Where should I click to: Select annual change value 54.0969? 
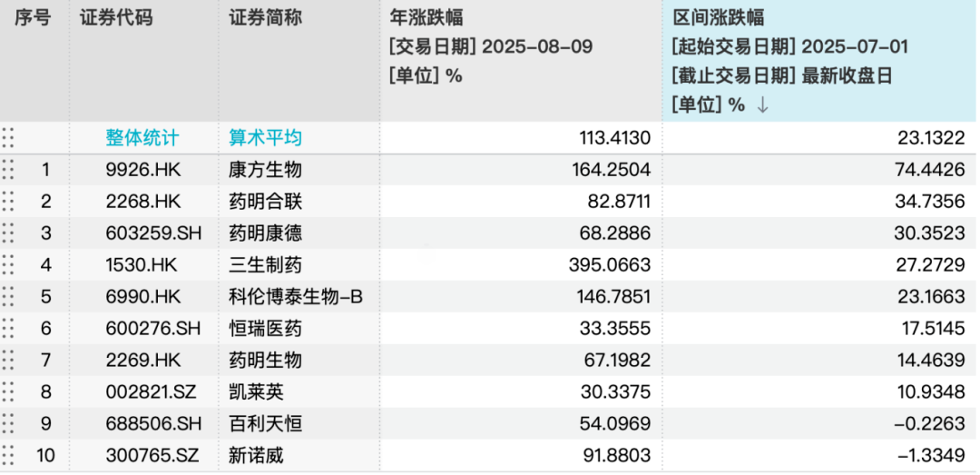[x=617, y=424]
